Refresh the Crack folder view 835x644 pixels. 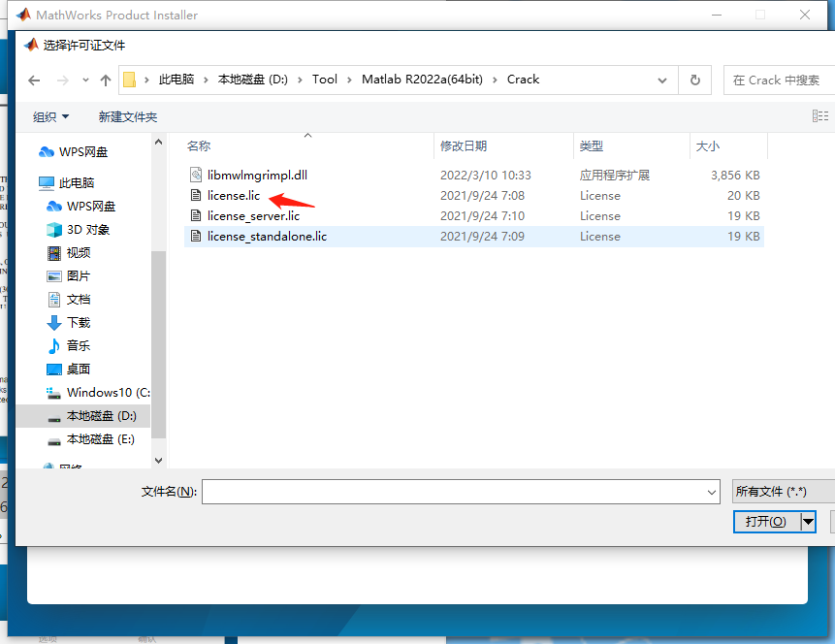[695, 80]
